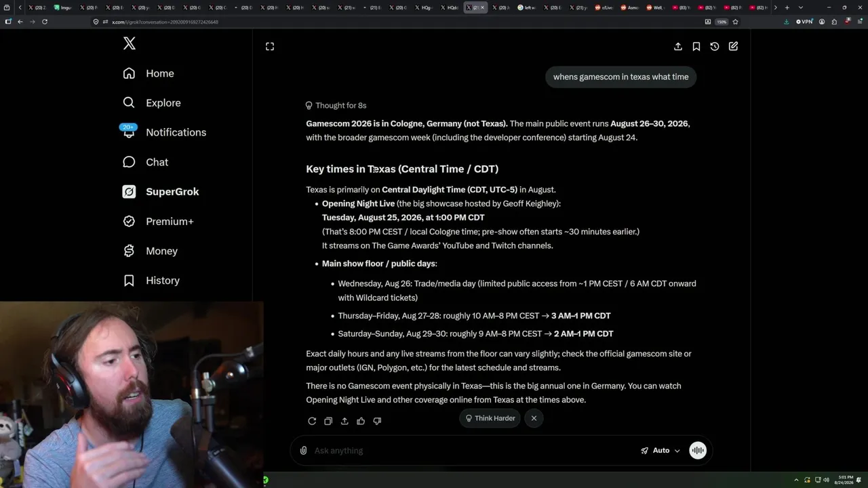Go back in the browser
Screen dimensions: 868x488
pos(20,22)
